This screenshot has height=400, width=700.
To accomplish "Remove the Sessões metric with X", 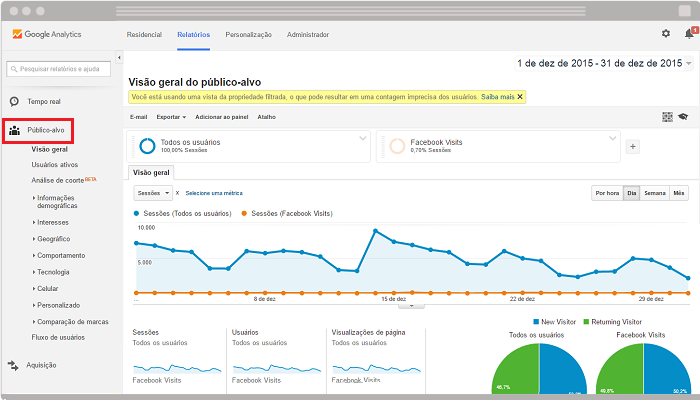I will [x=177, y=193].
